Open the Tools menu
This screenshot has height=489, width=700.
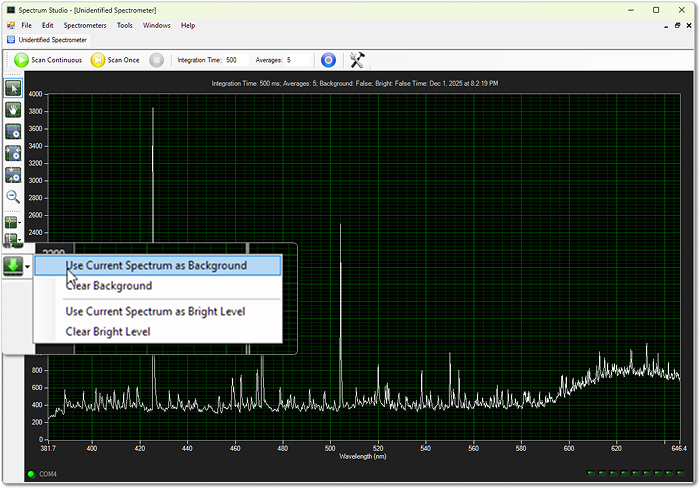pyautogui.click(x=124, y=25)
